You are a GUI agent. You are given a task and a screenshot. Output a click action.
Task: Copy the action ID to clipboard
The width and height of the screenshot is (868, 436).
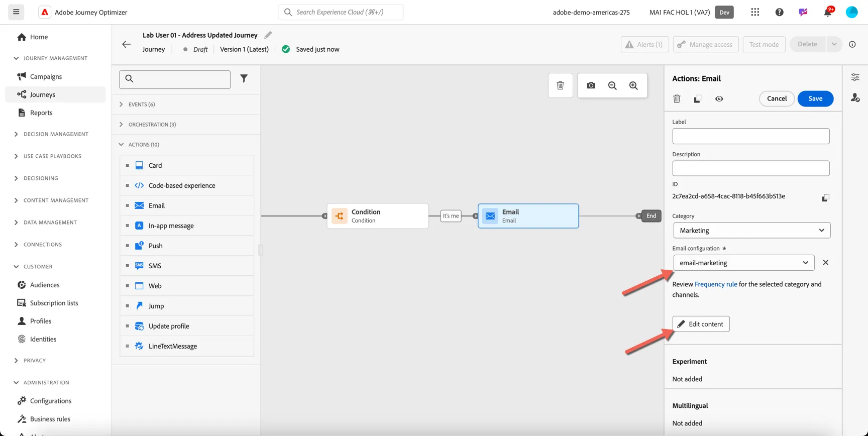coord(825,198)
